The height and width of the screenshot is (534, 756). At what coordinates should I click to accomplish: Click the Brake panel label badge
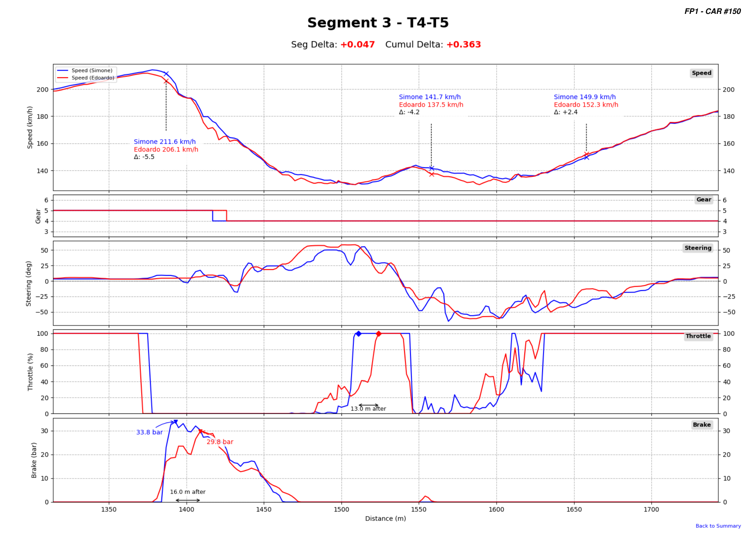702,425
